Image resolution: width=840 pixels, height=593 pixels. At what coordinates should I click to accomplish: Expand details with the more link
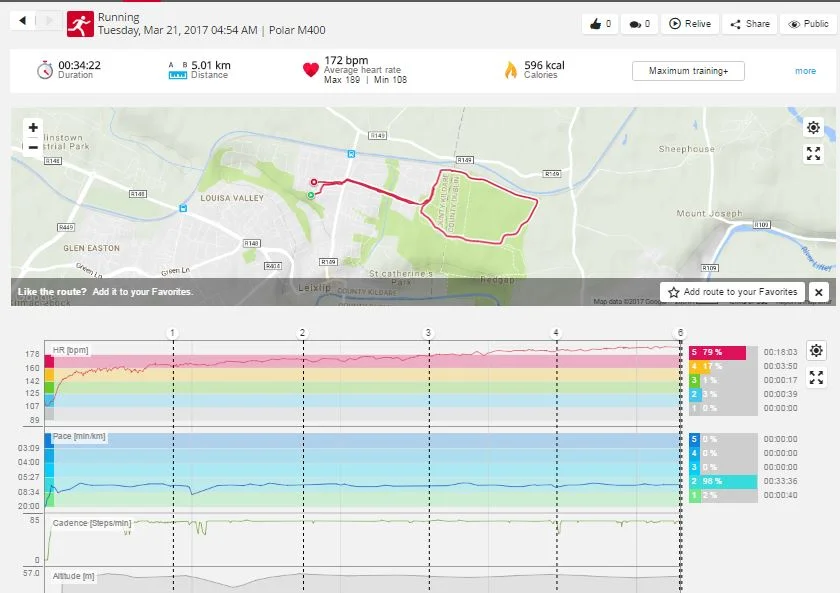point(805,71)
